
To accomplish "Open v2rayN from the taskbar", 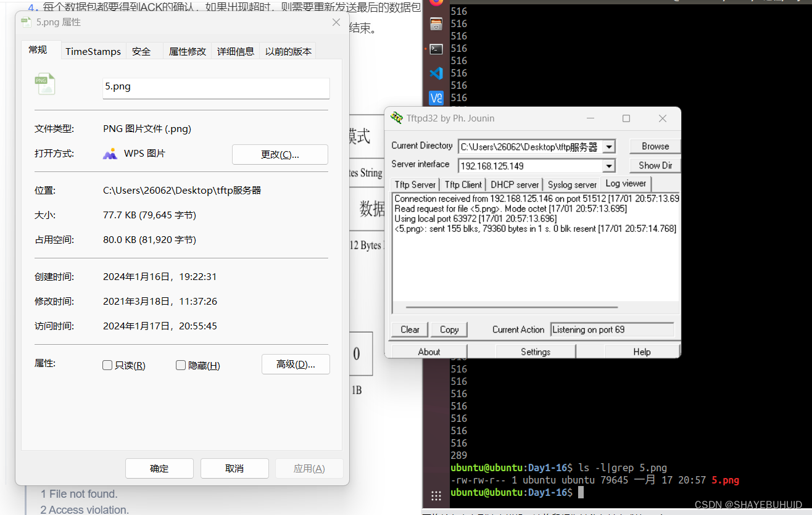I will tap(436, 98).
